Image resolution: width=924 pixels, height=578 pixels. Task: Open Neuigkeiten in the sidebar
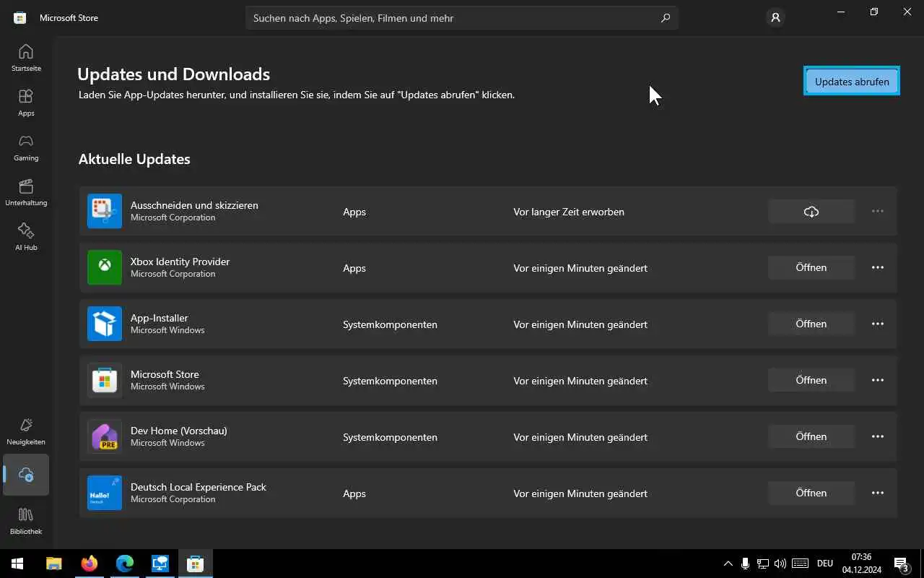click(26, 431)
